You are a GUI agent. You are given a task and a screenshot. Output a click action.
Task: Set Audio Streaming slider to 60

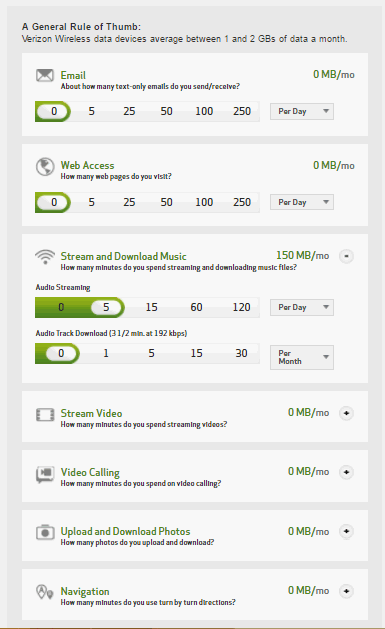coord(196,307)
